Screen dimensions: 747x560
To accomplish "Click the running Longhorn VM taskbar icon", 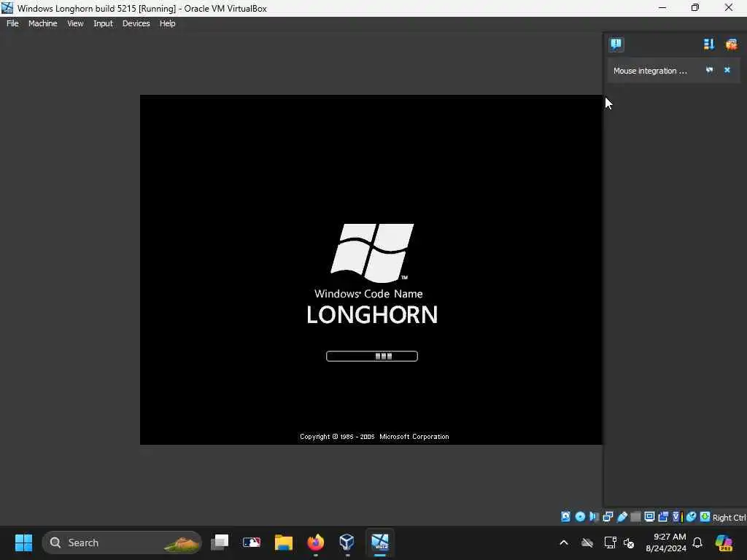I will coord(379,542).
